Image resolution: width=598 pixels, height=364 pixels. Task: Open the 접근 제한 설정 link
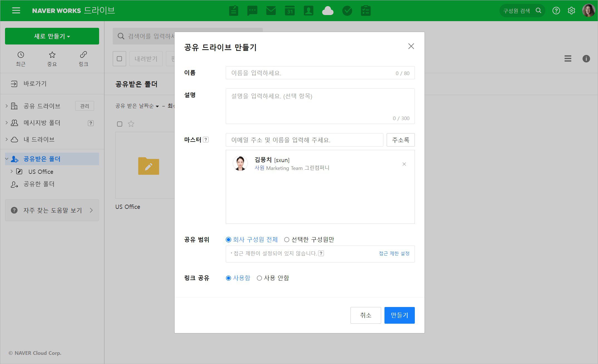(394, 253)
